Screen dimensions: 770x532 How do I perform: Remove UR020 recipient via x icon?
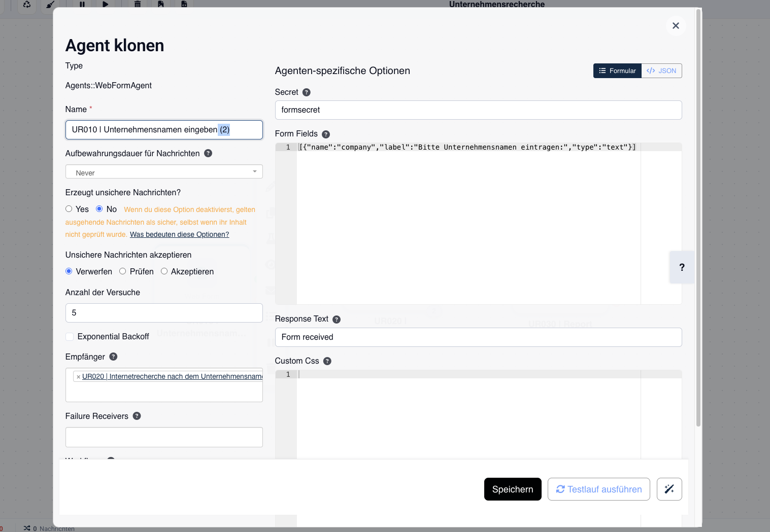(78, 377)
